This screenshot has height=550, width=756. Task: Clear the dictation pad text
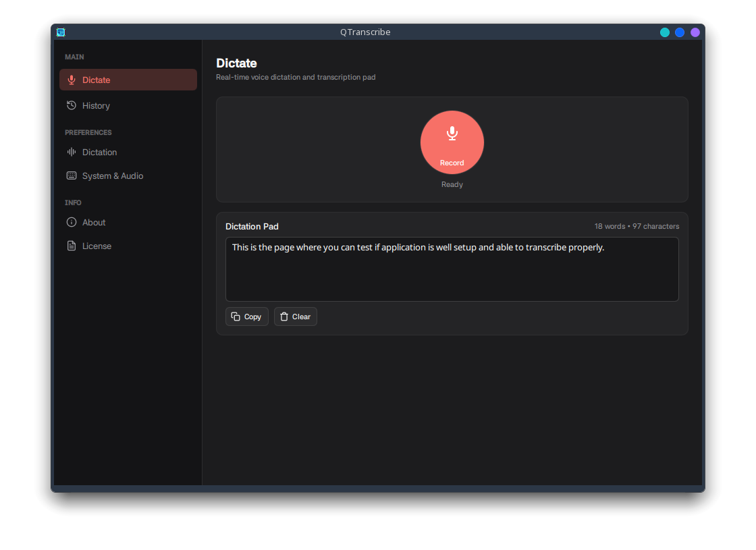(x=296, y=317)
